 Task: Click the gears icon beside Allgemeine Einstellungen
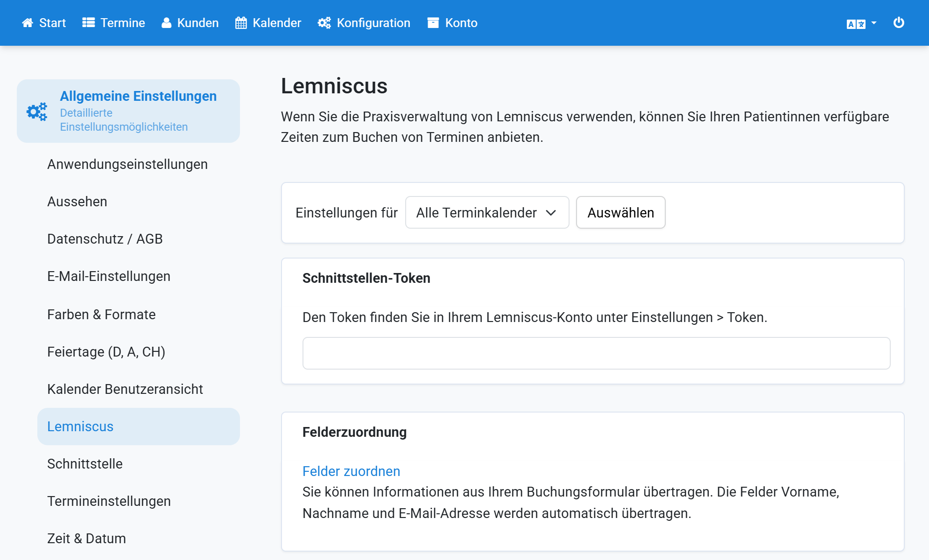point(37,112)
